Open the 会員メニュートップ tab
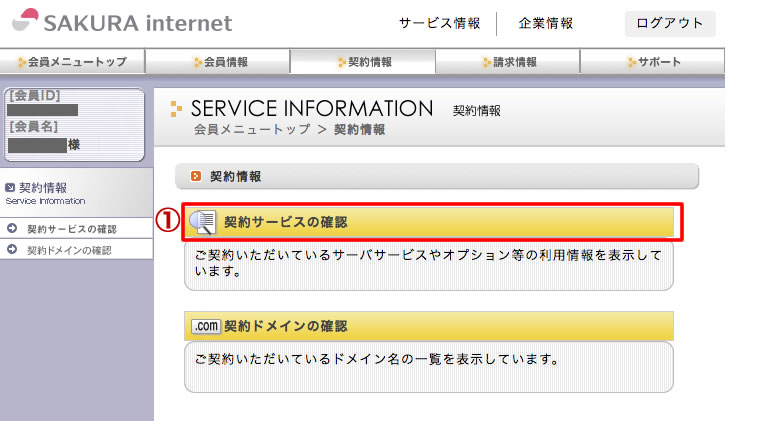The height and width of the screenshot is (421, 757). coord(72,62)
